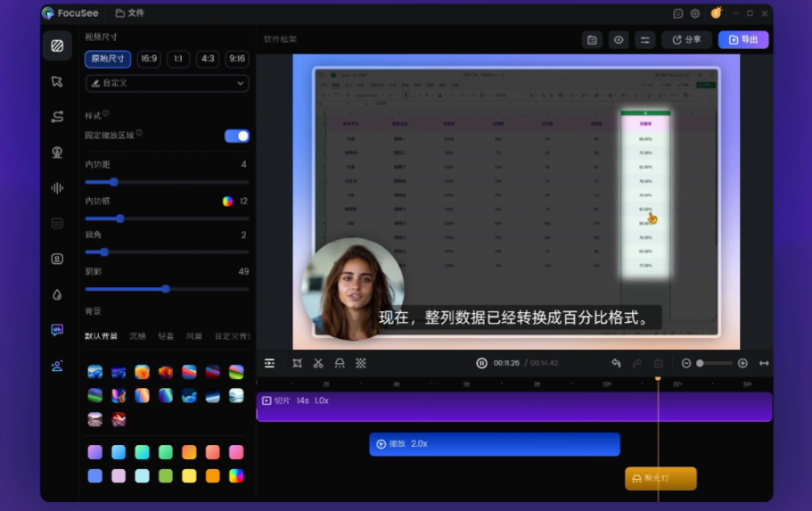Open the subtitle speech bubble sidebar icon
This screenshot has height=511, width=812.
[x=57, y=330]
